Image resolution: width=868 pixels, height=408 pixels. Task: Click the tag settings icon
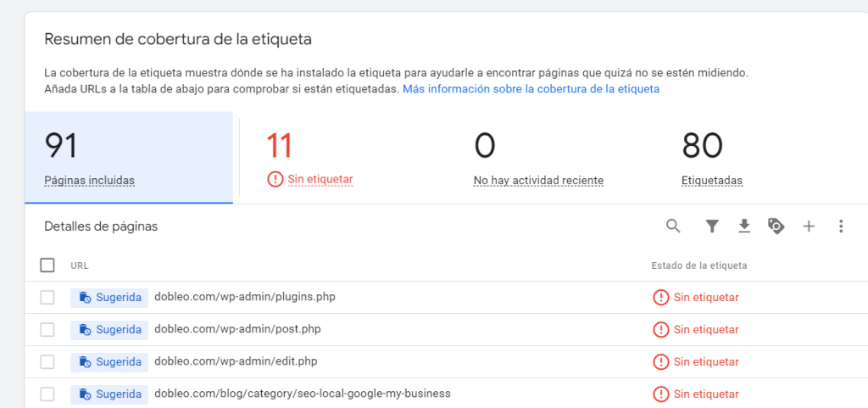pos(776,226)
